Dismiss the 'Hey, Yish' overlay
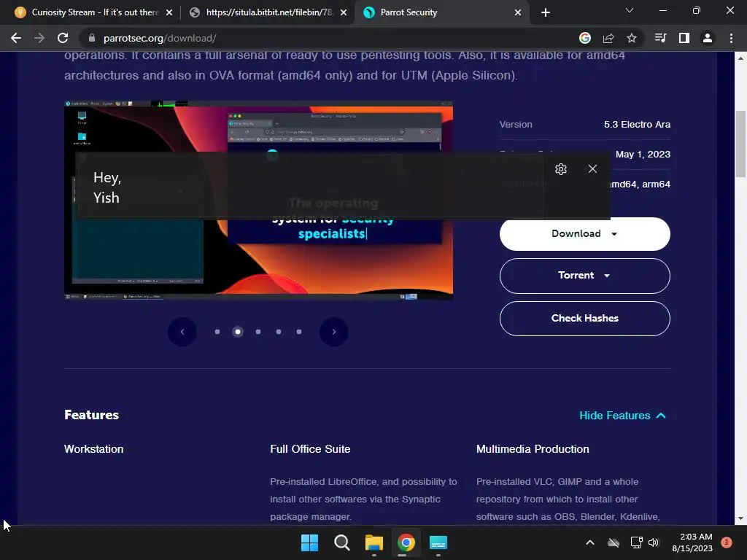This screenshot has width=747, height=560. [592, 169]
